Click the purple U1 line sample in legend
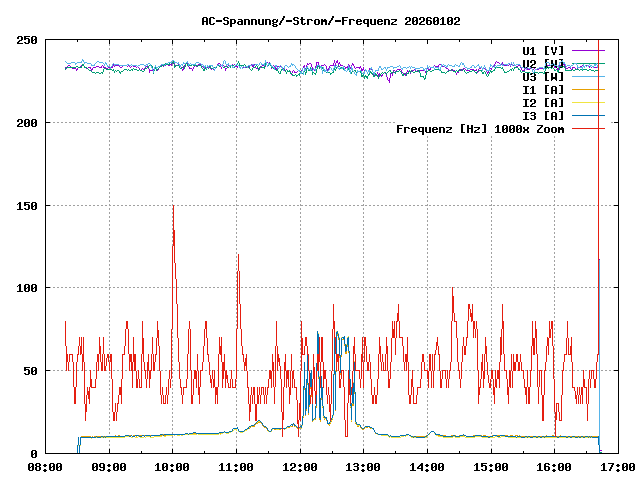 [588, 50]
